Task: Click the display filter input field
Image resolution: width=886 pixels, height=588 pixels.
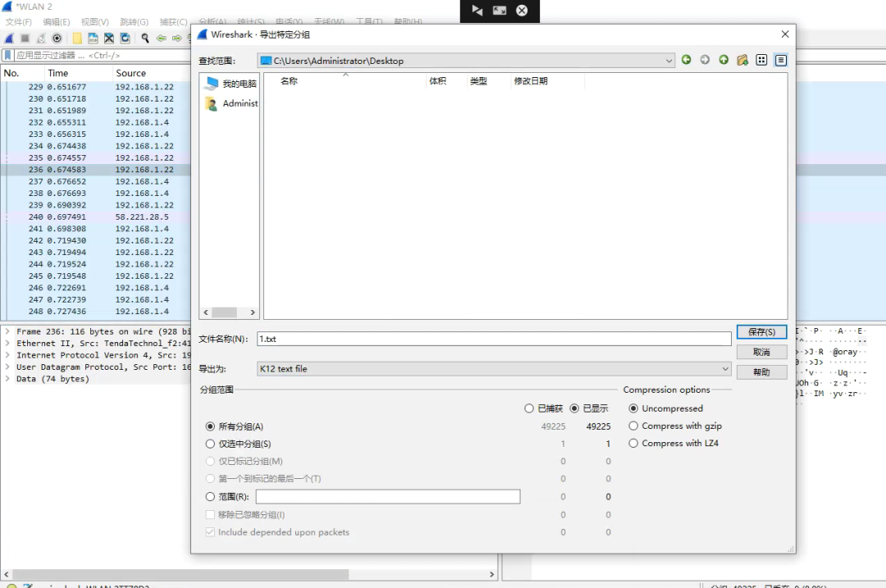Action: pyautogui.click(x=102, y=55)
